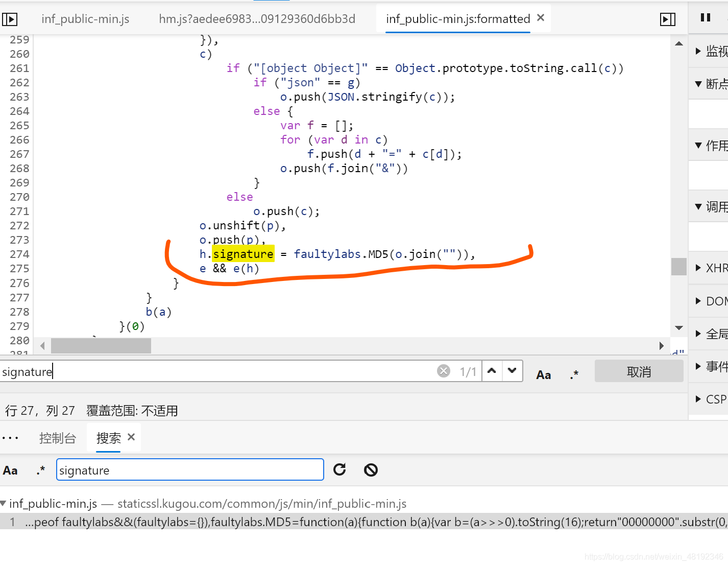Toggle match case in file search
728x566 pixels.
pos(544,375)
